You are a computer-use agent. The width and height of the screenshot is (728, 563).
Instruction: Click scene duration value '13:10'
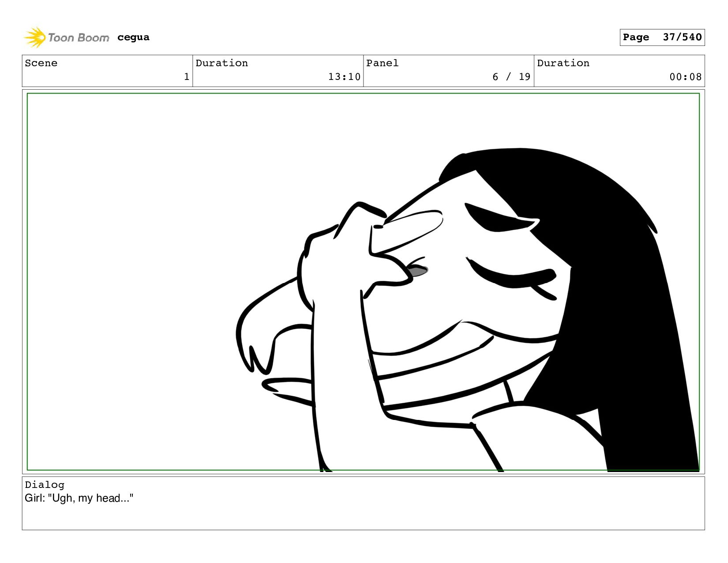344,77
